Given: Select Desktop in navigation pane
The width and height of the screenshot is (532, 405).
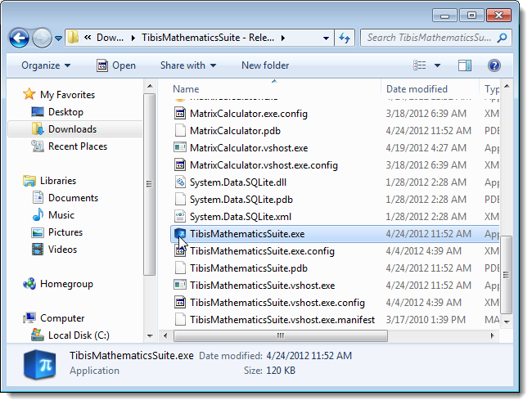Looking at the screenshot, I should click(x=65, y=111).
